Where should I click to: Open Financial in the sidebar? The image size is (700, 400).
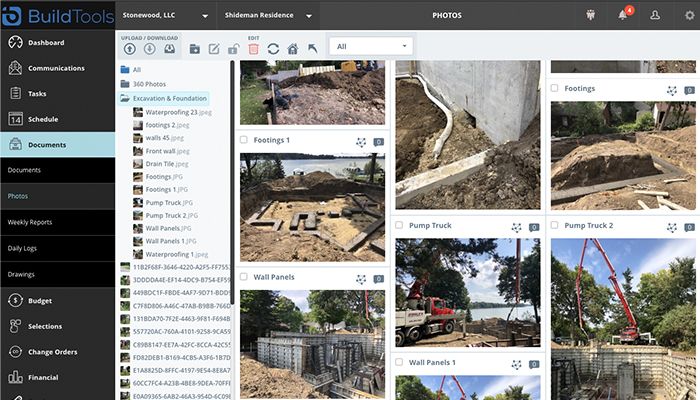click(x=58, y=377)
